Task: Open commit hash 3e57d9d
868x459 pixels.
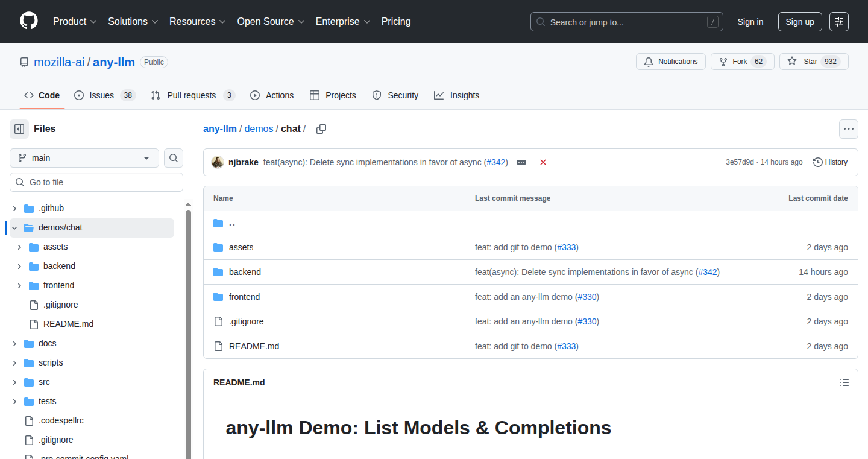Action: pyautogui.click(x=740, y=162)
